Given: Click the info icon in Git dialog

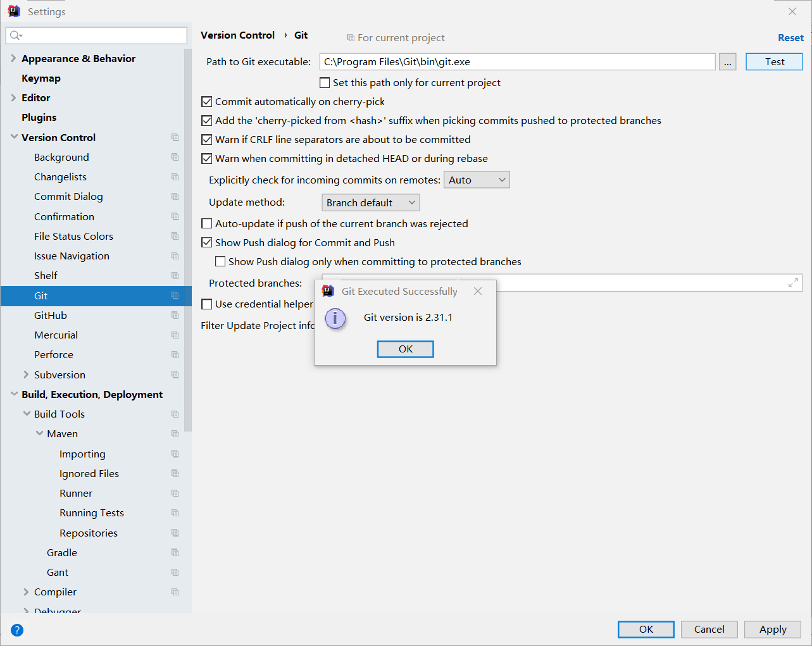Looking at the screenshot, I should (x=335, y=318).
